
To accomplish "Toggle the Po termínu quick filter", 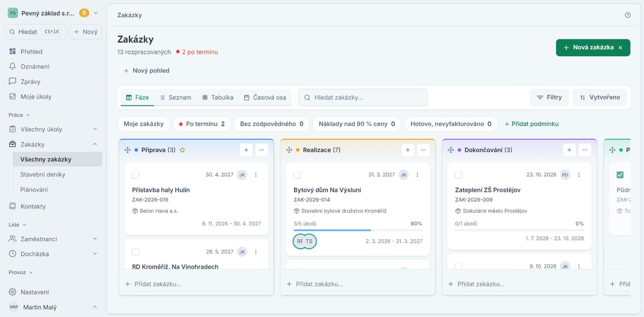I will point(202,124).
